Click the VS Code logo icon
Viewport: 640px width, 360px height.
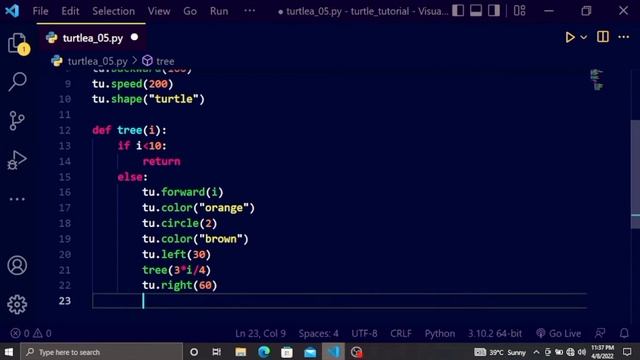pyautogui.click(x=12, y=11)
